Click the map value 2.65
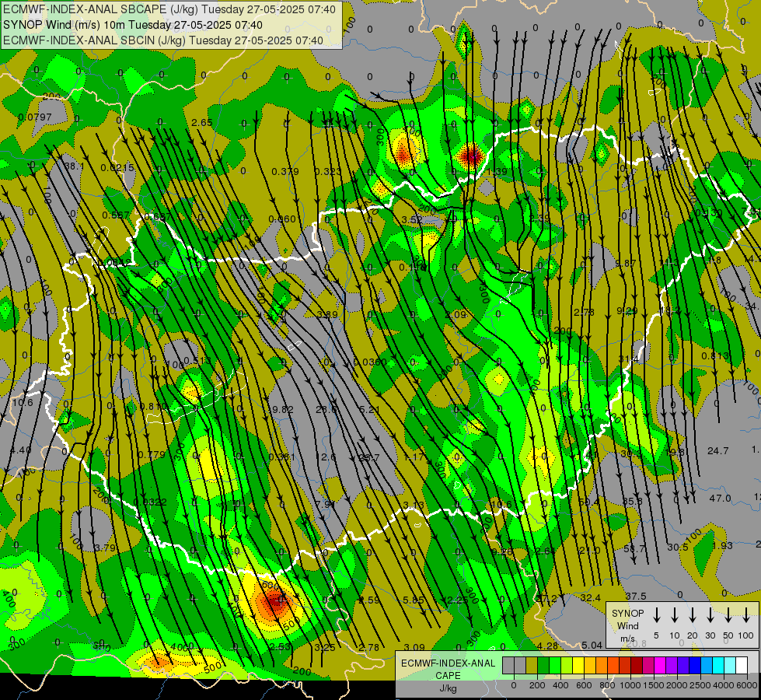761x700 pixels. (x=202, y=122)
